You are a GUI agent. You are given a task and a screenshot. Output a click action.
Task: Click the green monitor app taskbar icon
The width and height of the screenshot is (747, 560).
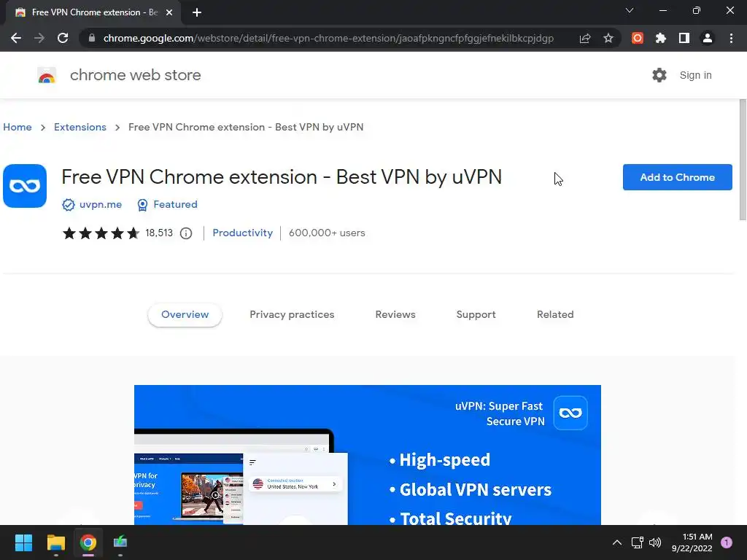pyautogui.click(x=120, y=542)
